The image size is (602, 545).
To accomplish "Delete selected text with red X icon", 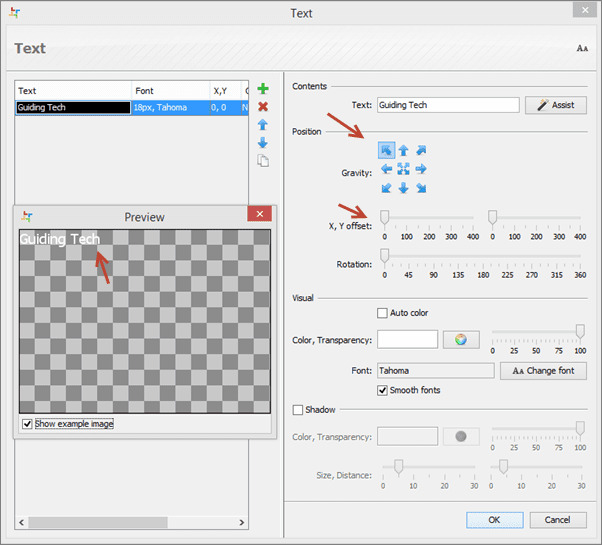I will [x=263, y=106].
